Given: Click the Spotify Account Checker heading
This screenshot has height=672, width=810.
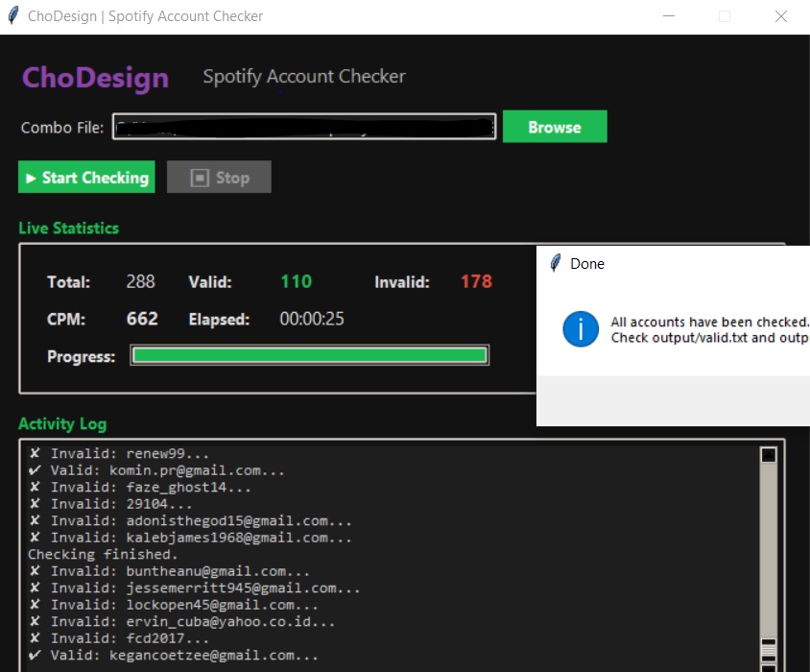Looking at the screenshot, I should tap(304, 77).
